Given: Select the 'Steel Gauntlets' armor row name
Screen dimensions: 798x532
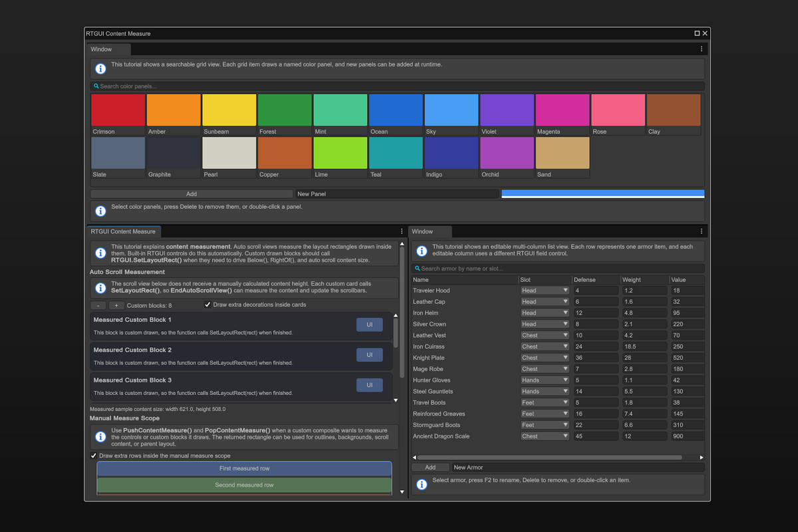Looking at the screenshot, I should click(433, 392).
